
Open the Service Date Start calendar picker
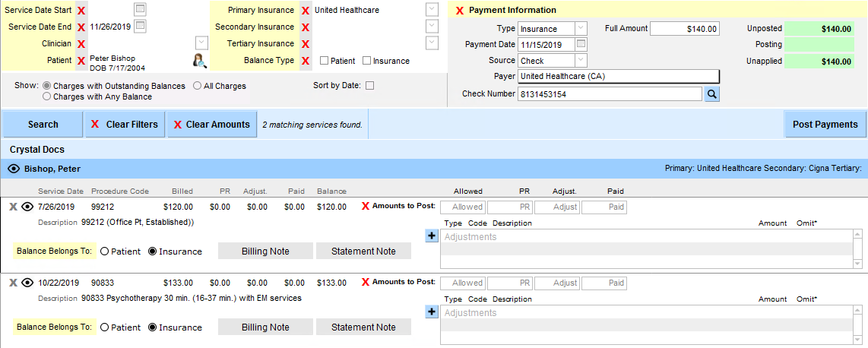pos(139,10)
